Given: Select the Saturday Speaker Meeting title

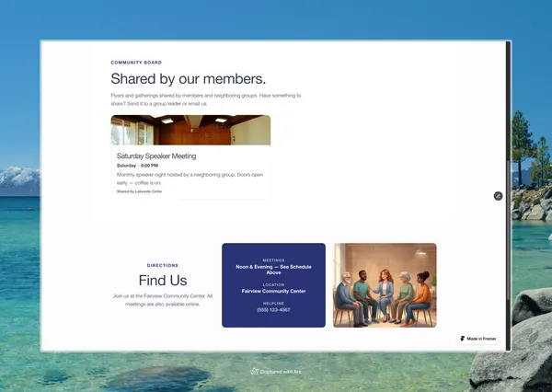Looking at the screenshot, I should click(156, 156).
